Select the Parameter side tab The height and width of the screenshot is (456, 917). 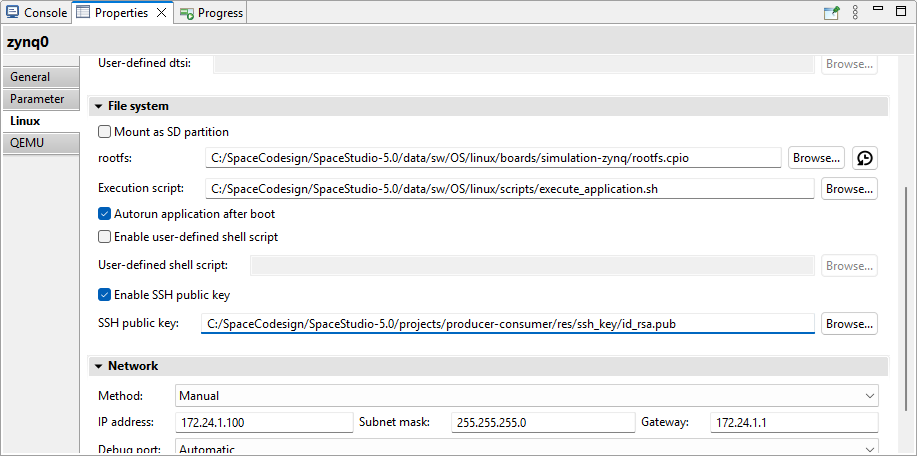(x=40, y=99)
